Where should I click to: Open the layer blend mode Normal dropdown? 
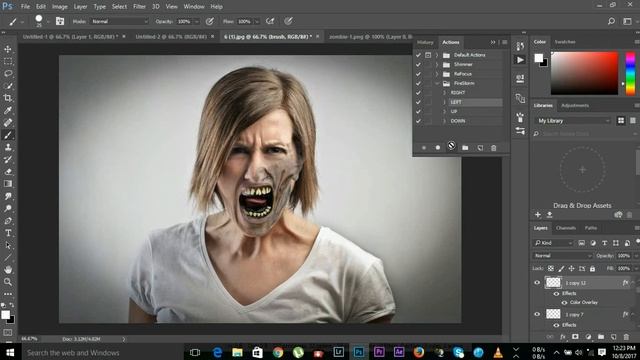coord(562,256)
